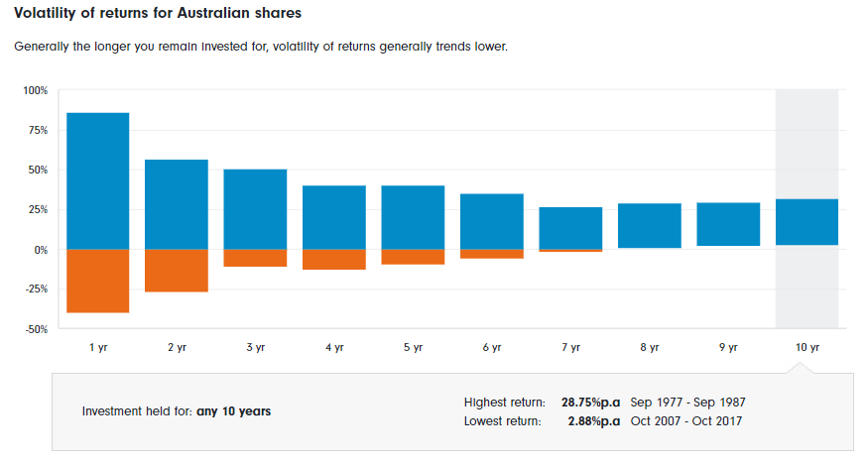The height and width of the screenshot is (463, 868).
Task: Select the blue bar for 4 yr
Action: coord(334,217)
